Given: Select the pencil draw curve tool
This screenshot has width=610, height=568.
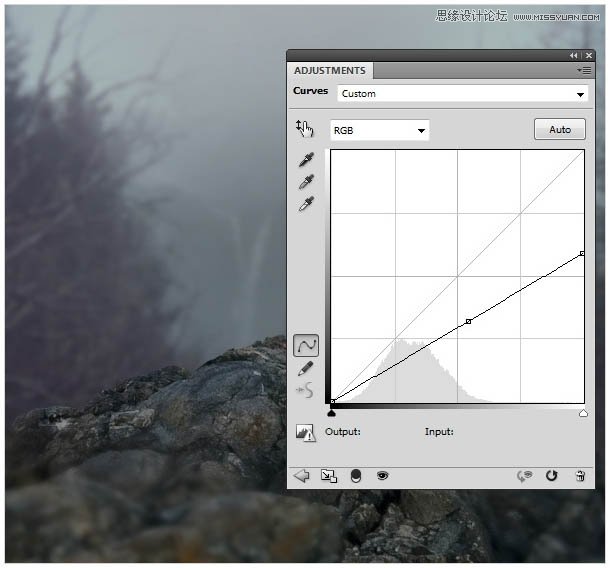Looking at the screenshot, I should click(x=306, y=369).
